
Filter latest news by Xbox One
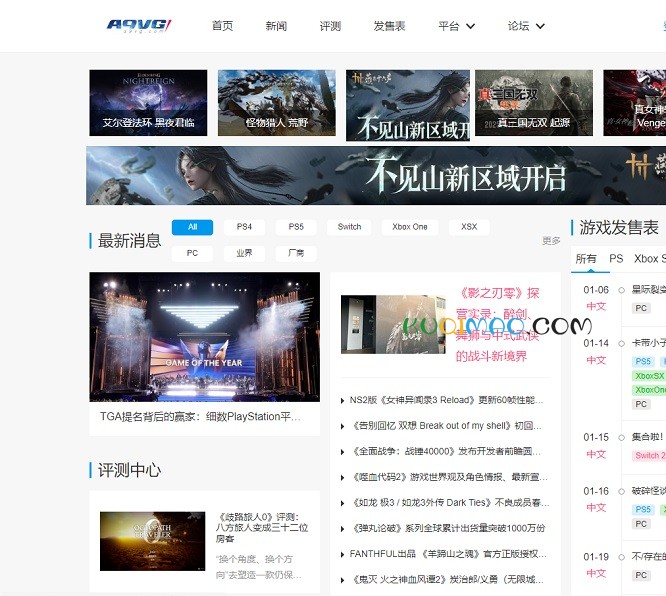point(410,227)
